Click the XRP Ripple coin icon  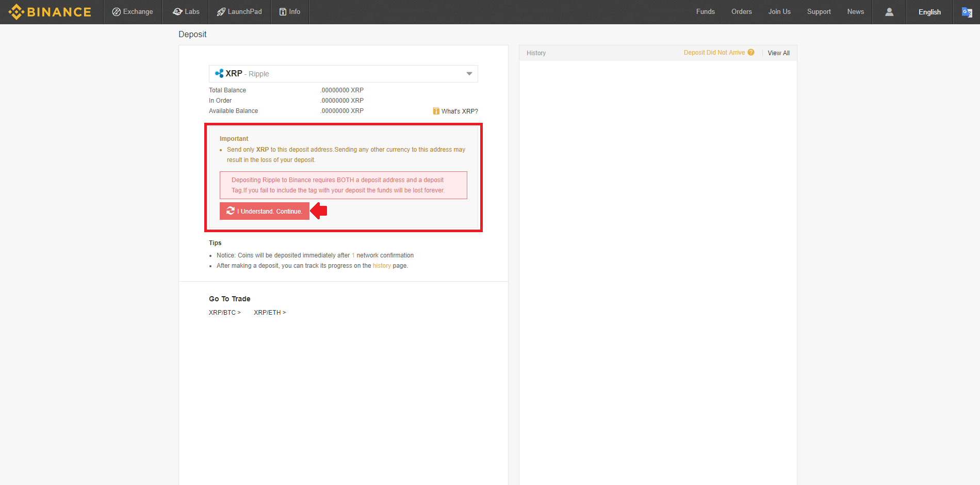[219, 74]
